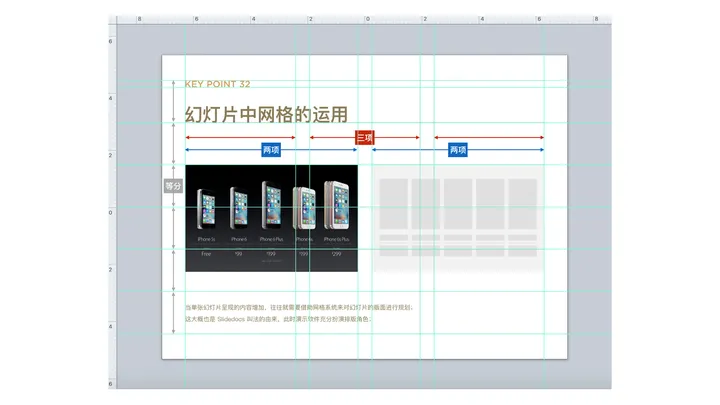
Task: Click the vertical ruler at the 0 mark
Action: (x=111, y=212)
